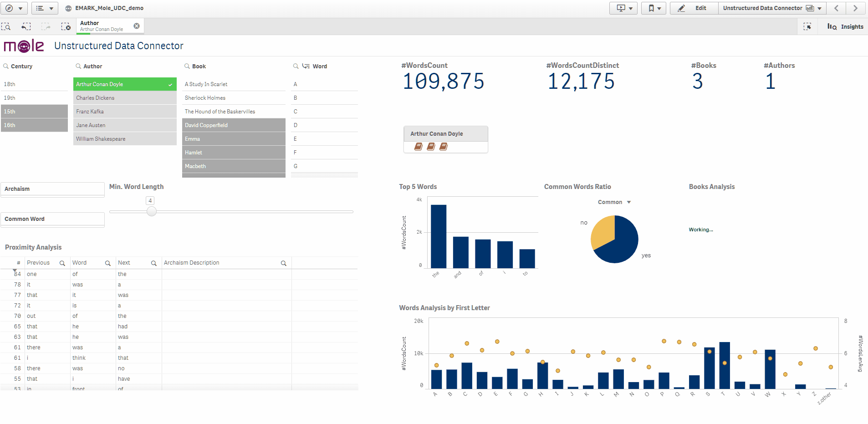Step forward in selections
Viewport: 868px width, 424px height.
point(46,26)
